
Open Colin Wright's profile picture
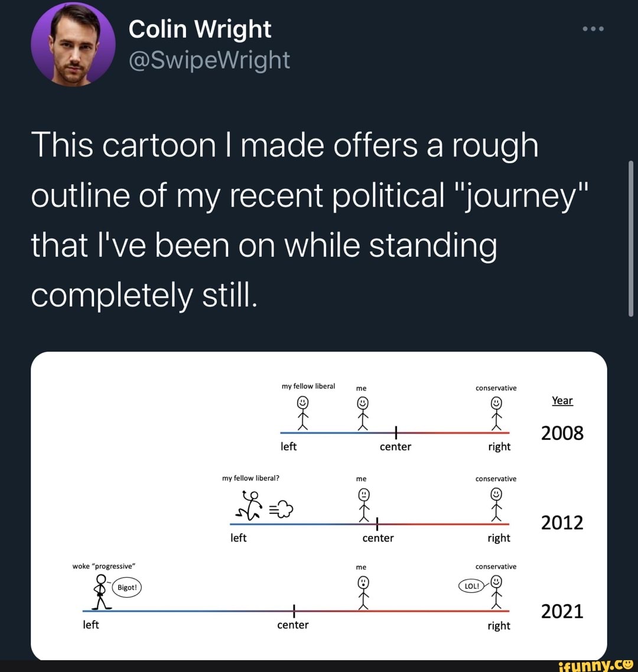click(73, 43)
